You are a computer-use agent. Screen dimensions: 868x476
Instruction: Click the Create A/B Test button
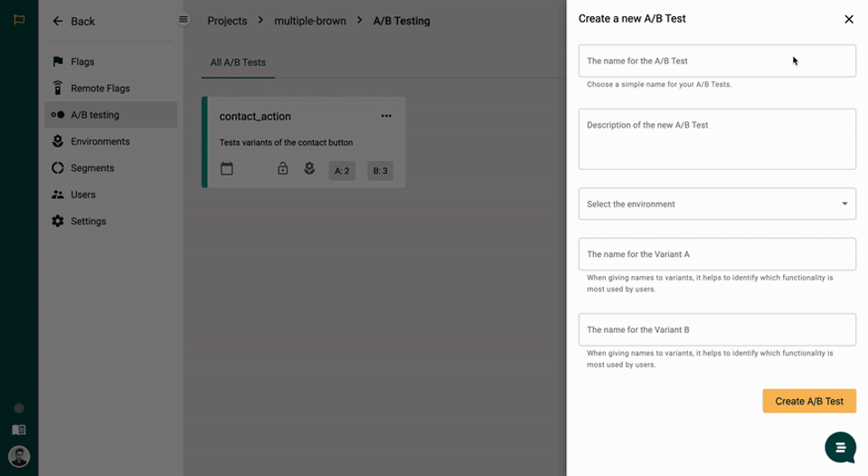click(809, 401)
